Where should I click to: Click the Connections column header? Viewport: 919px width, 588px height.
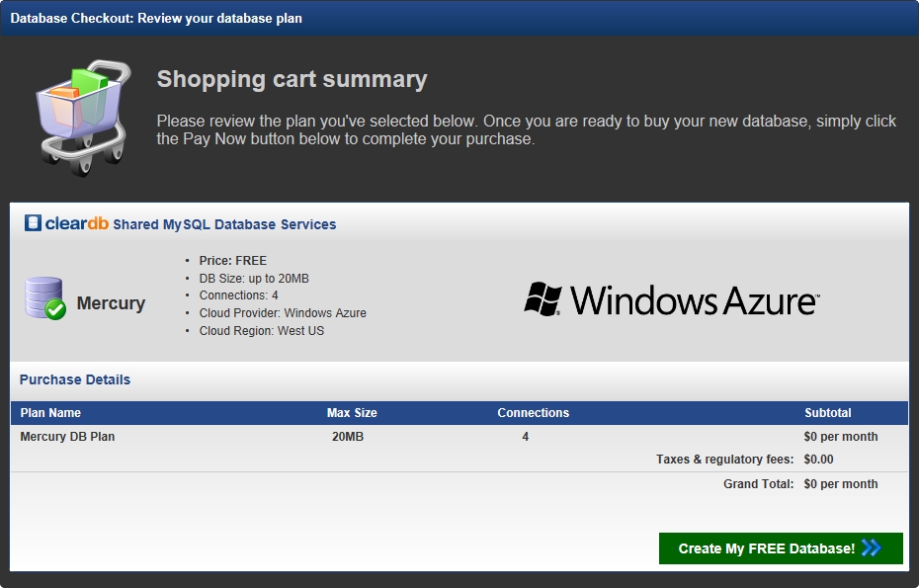[534, 413]
